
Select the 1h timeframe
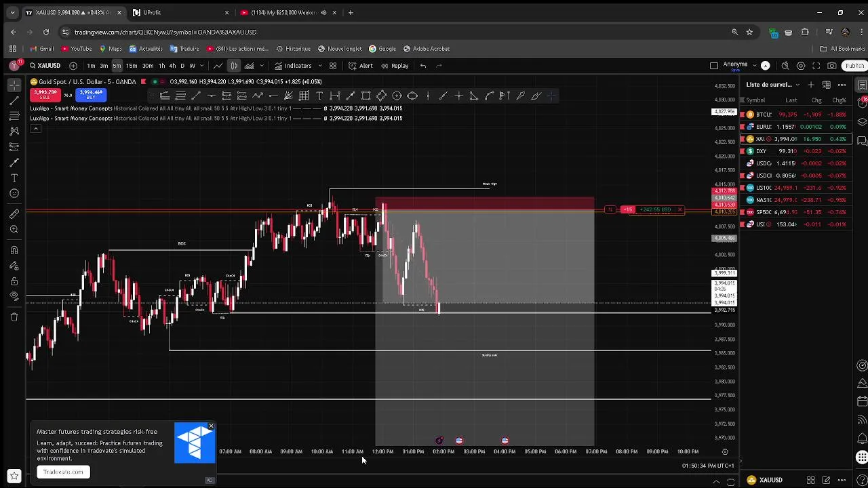pyautogui.click(x=161, y=66)
